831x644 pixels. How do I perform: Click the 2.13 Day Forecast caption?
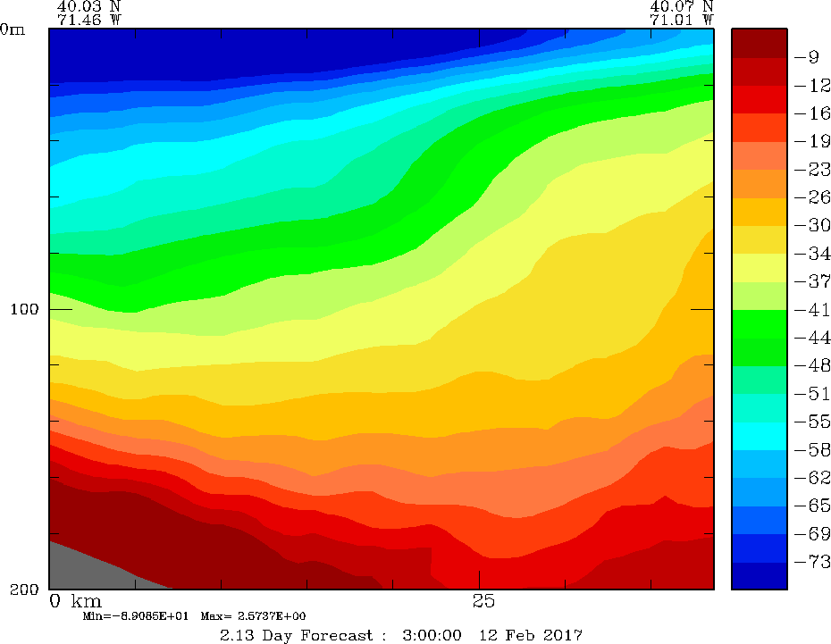pos(401,635)
